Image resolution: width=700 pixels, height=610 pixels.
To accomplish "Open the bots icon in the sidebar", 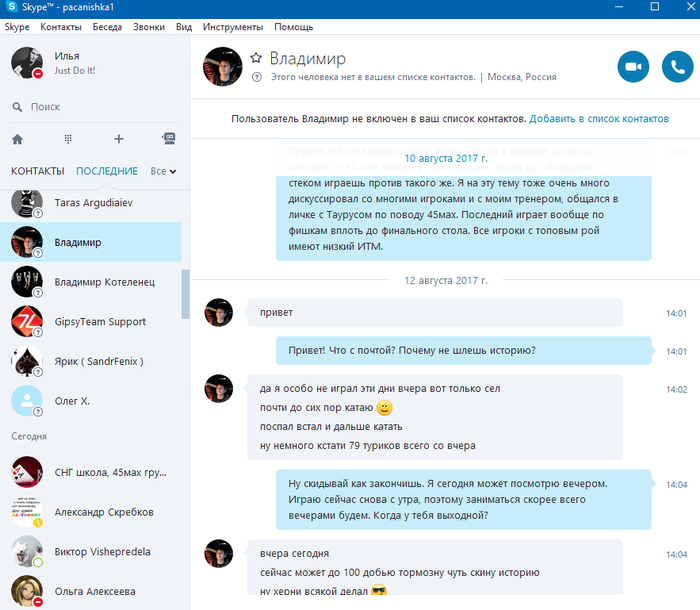I will pyautogui.click(x=169, y=138).
